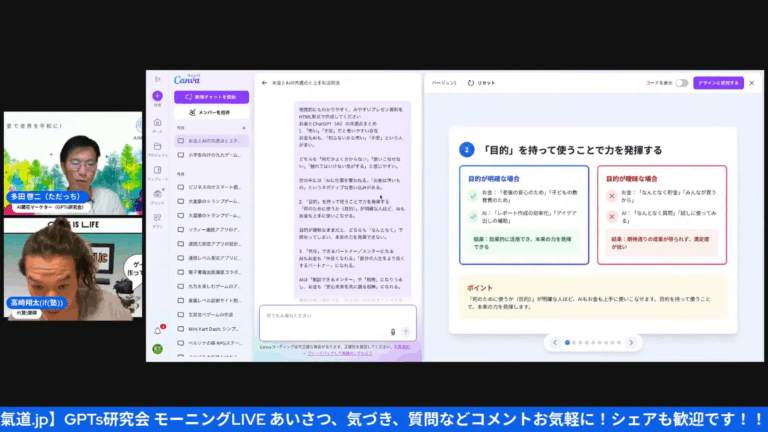The image size is (768, 432).
Task: Open the notifications bell icon
Action: [x=158, y=331]
